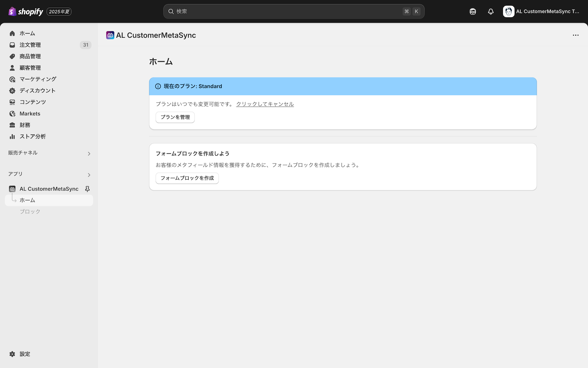Click the 注文管理 order count badge 31
This screenshot has width=588, height=368.
[x=86, y=45]
